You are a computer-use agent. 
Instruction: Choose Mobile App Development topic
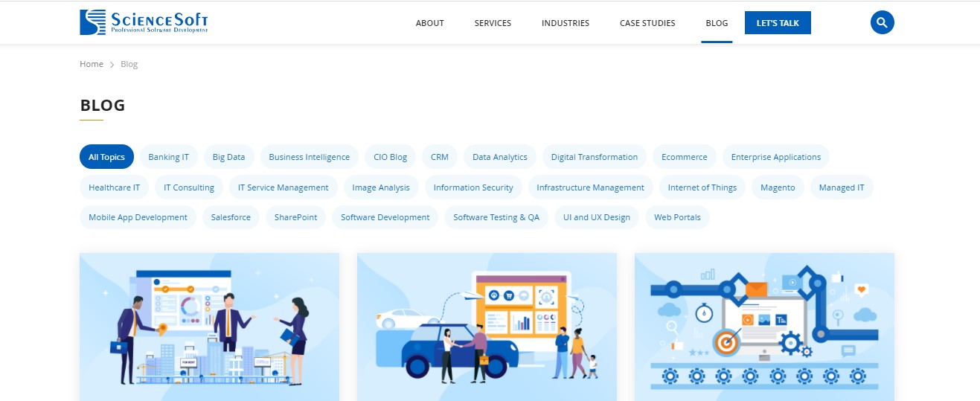(x=138, y=217)
